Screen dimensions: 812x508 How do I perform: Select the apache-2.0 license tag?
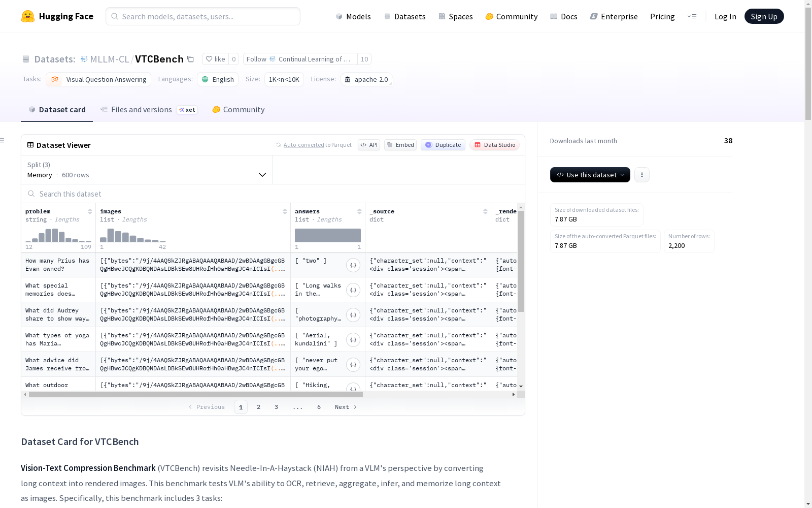(366, 79)
